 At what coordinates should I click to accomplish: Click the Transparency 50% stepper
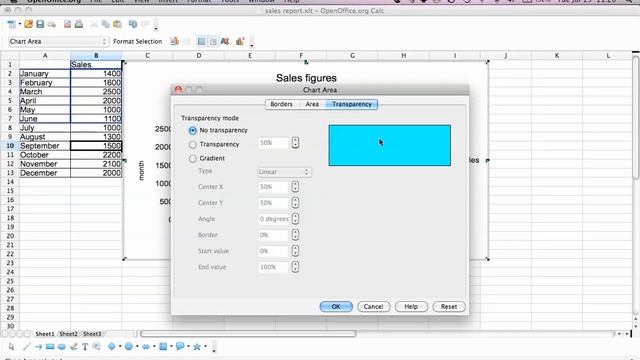coord(295,143)
